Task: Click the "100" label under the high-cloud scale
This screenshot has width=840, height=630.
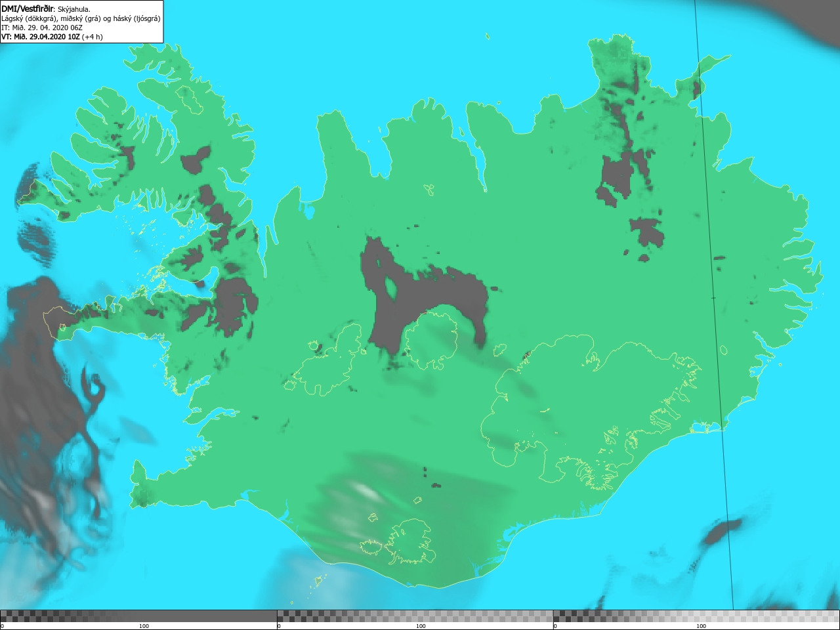Action: point(701,626)
